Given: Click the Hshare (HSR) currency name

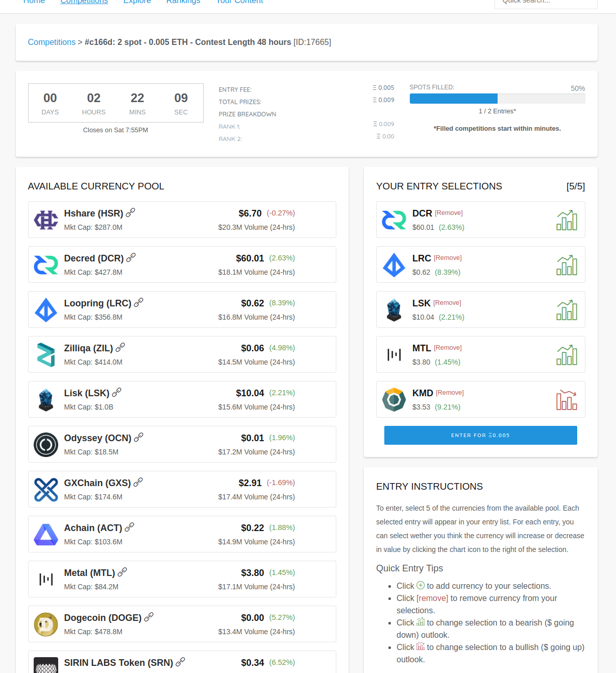Looking at the screenshot, I should click(x=94, y=213).
